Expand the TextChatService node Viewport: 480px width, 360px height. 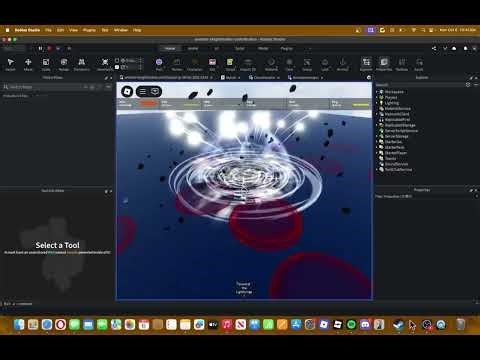tap(378, 170)
